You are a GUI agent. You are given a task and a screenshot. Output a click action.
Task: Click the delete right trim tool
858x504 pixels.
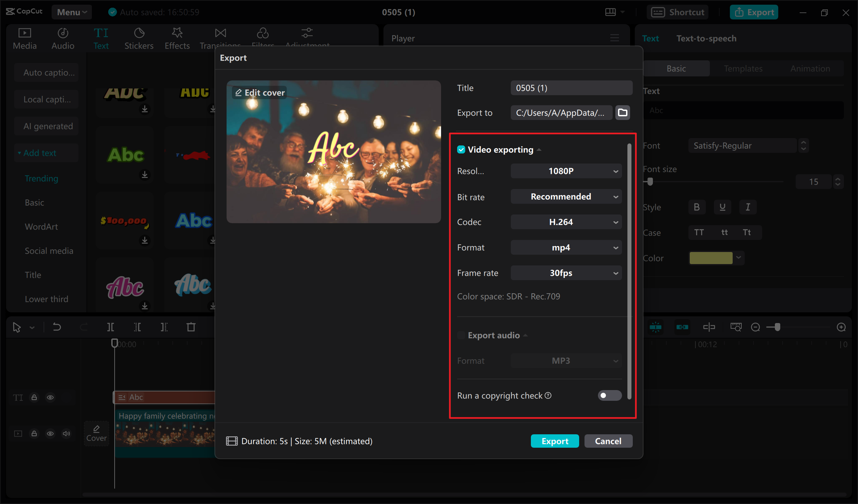pyautogui.click(x=164, y=327)
